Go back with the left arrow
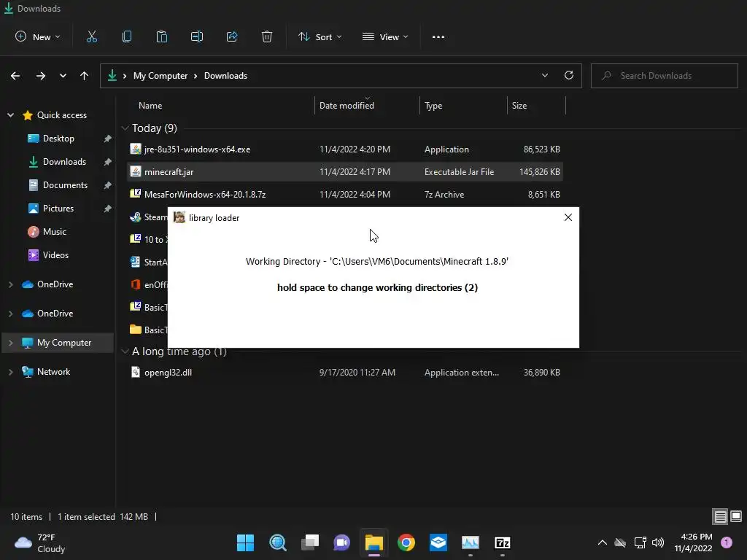This screenshot has height=560, width=747. coord(15,76)
